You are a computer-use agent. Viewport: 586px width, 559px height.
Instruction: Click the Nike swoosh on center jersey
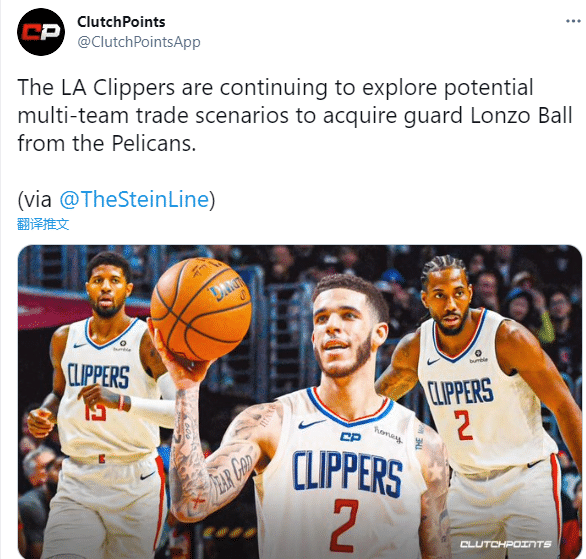[311, 424]
